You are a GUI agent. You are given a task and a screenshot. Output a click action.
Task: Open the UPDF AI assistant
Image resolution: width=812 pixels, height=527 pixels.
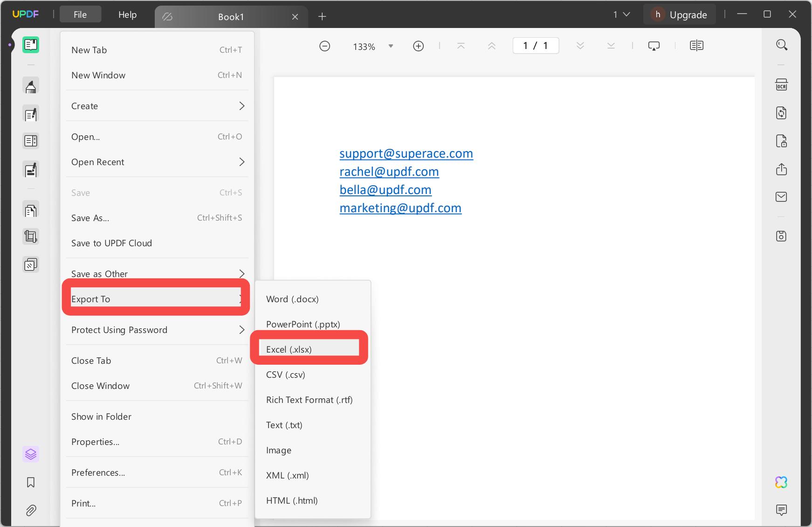pyautogui.click(x=782, y=482)
